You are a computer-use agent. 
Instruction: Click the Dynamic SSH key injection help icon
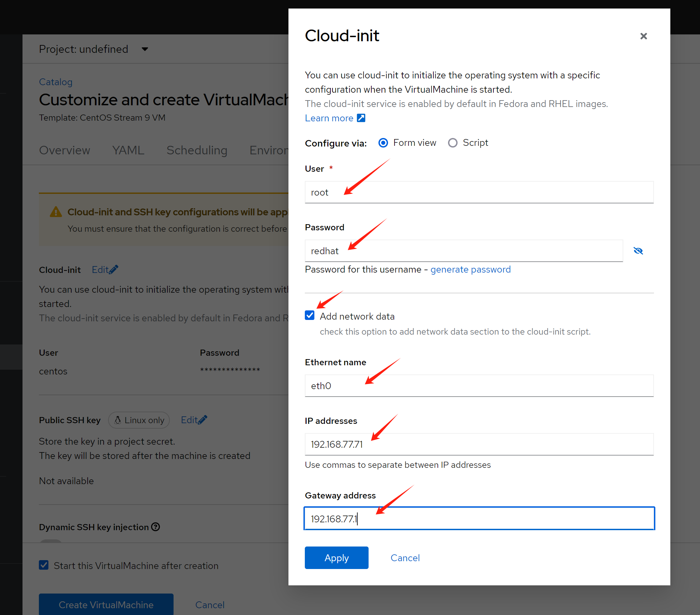pos(155,527)
